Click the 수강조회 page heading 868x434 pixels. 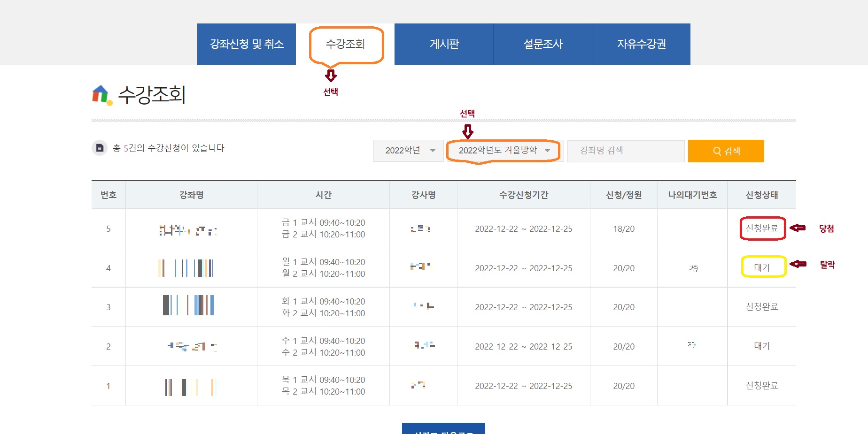(x=152, y=95)
